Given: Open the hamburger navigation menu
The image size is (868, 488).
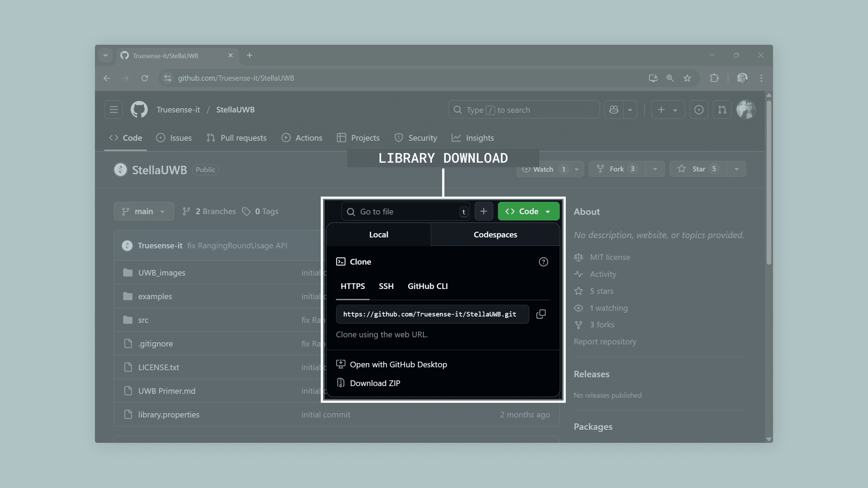Looking at the screenshot, I should click(113, 109).
